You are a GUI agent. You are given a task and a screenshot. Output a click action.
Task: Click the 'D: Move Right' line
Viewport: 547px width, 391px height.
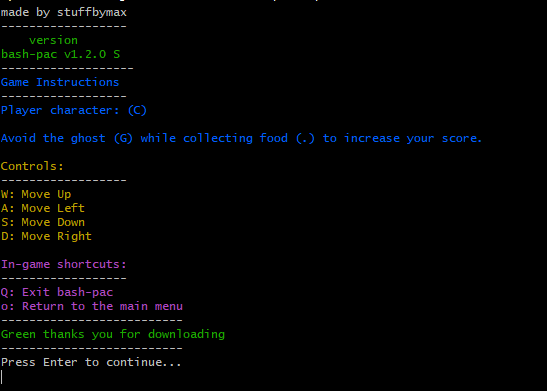point(46,236)
